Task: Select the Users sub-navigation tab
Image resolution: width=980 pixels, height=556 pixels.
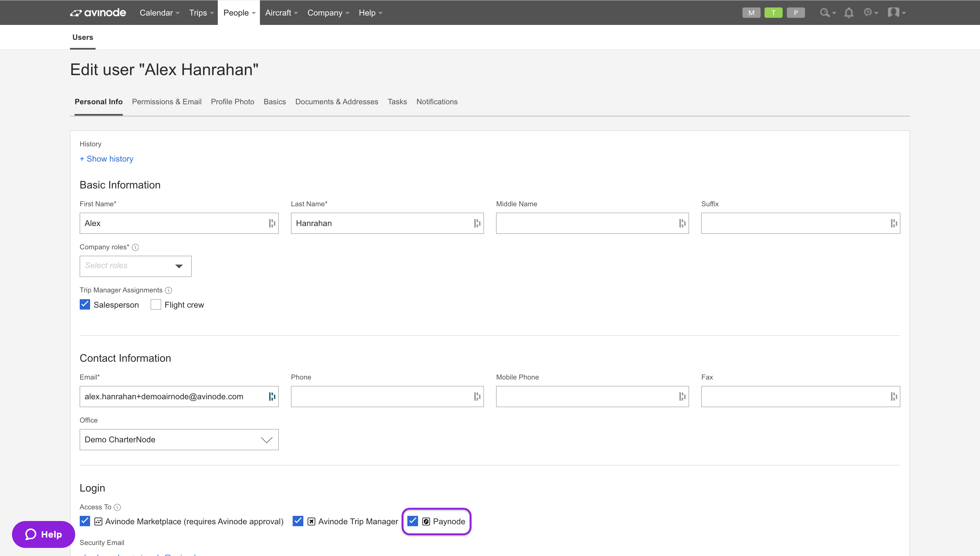Action: [x=83, y=38]
